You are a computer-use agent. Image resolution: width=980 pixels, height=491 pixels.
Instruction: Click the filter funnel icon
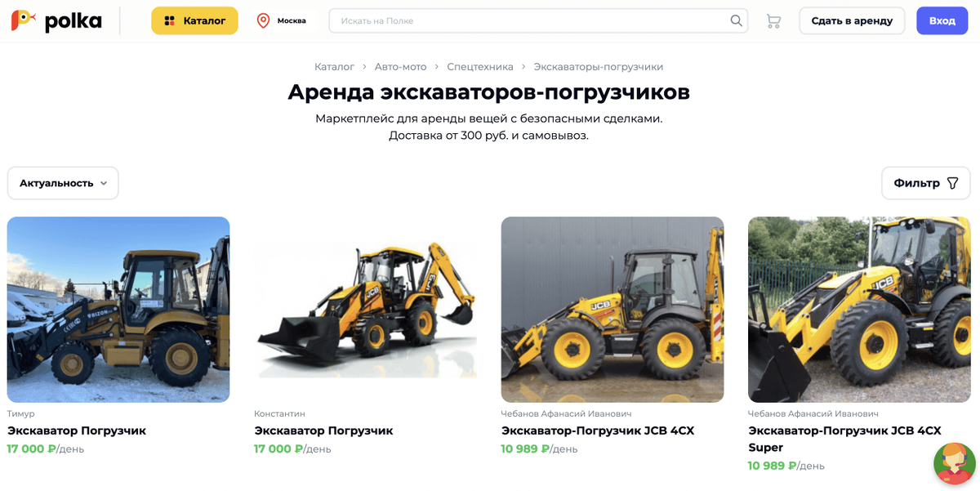click(952, 183)
